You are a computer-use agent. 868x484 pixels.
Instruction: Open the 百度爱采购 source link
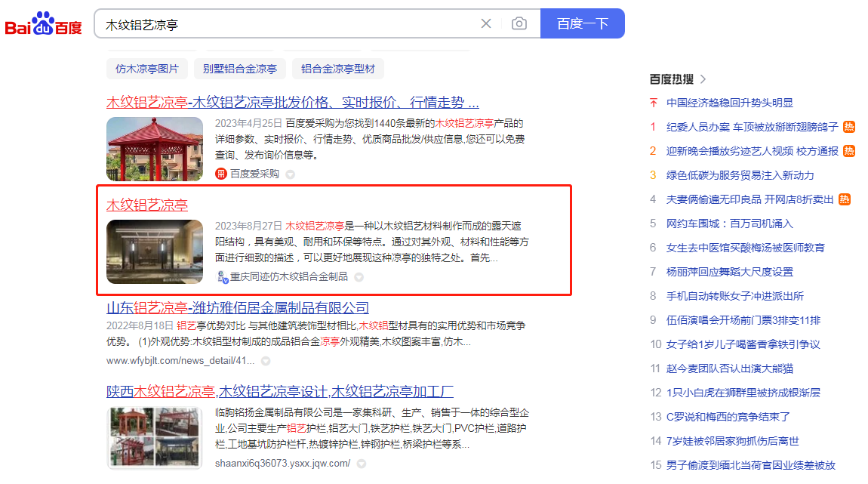tap(254, 174)
